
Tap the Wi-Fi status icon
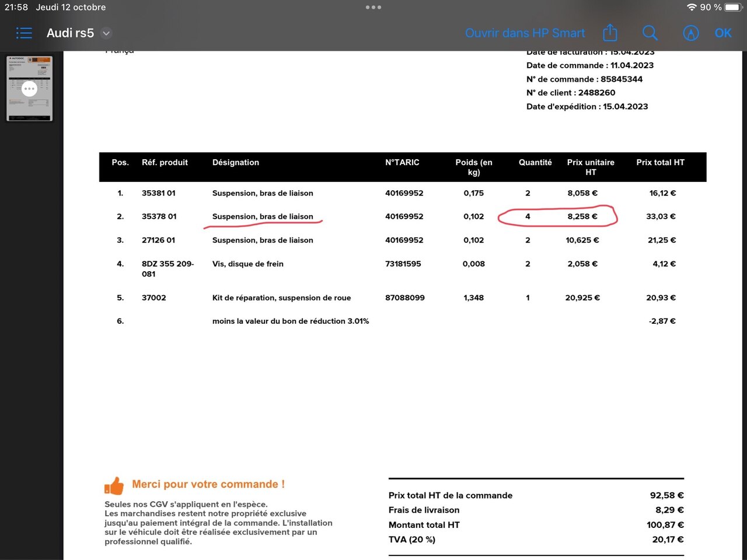click(692, 8)
